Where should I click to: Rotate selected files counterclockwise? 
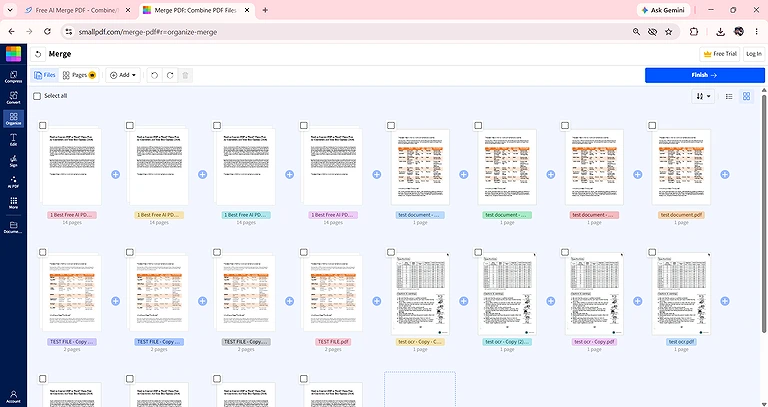[154, 75]
